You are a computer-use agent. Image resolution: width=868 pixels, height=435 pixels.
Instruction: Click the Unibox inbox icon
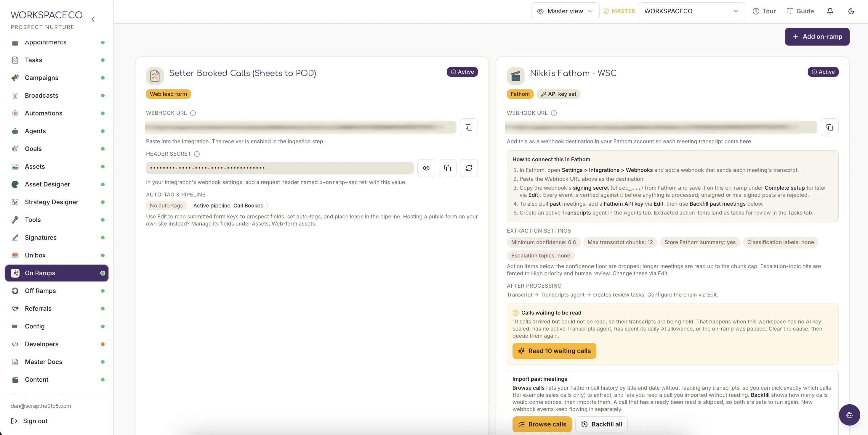pyautogui.click(x=15, y=255)
